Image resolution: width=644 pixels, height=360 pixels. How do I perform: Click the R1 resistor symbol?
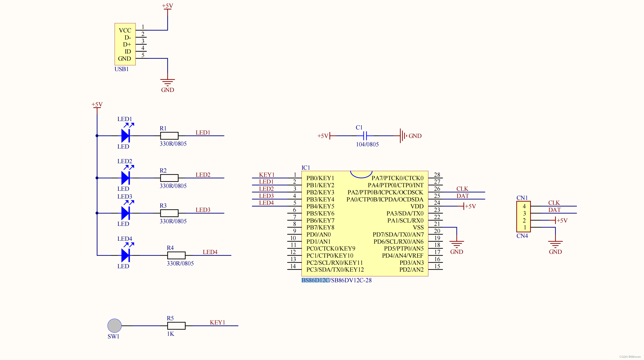pos(169,135)
